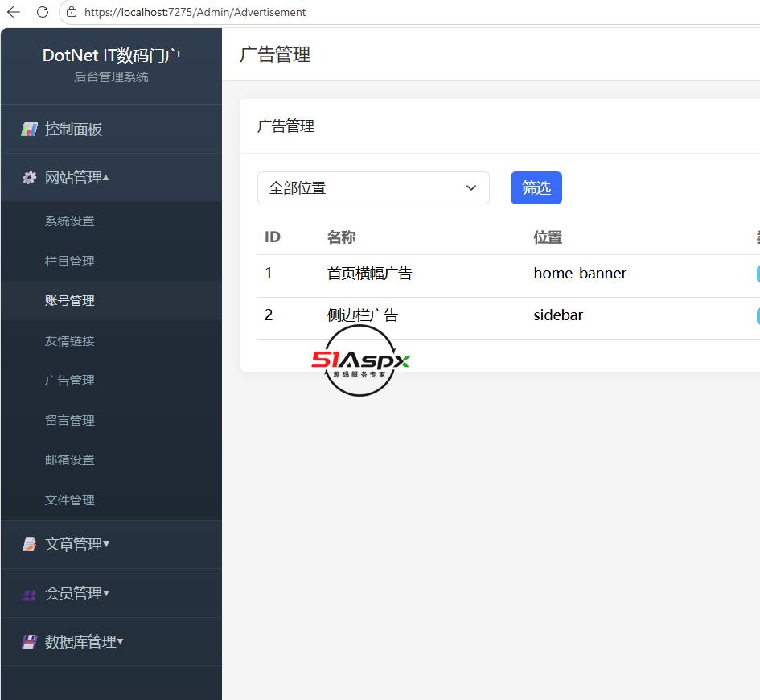Screen dimensions: 760x700
Task: Open 邮箱设置 in sidebar
Action: 70,460
